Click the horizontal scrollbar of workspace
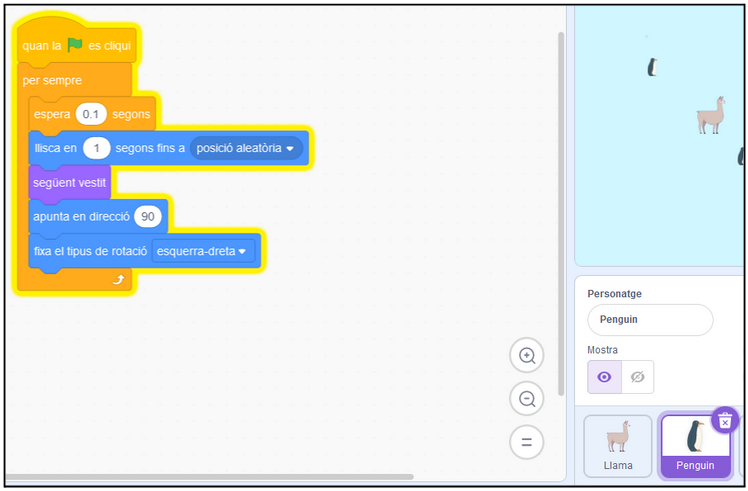Viewport: 748px width, 491px height. point(210,476)
